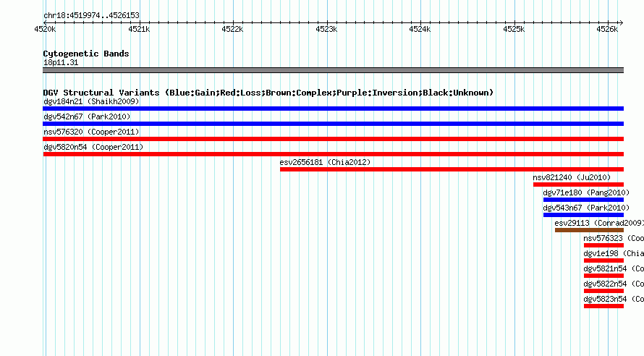The height and width of the screenshot is (356, 644).
Task: Open dgv543n67 (Park2010) label
Action: pyautogui.click(x=586, y=208)
